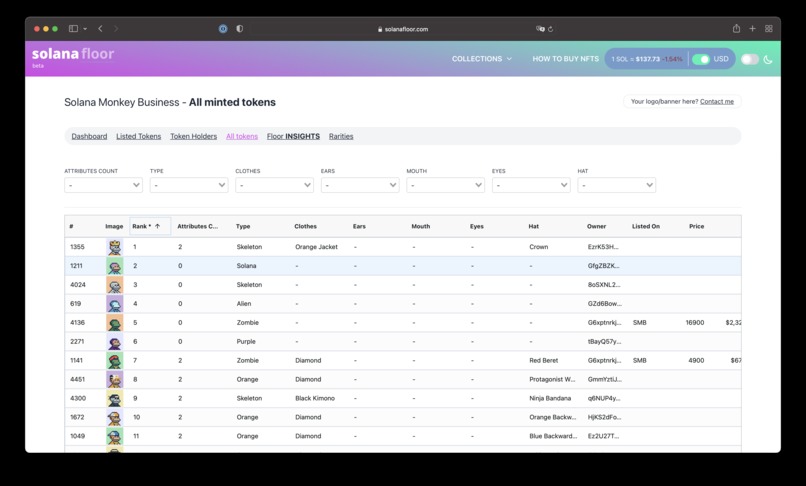Click price 4900 cell
806x486 pixels.
(x=696, y=361)
